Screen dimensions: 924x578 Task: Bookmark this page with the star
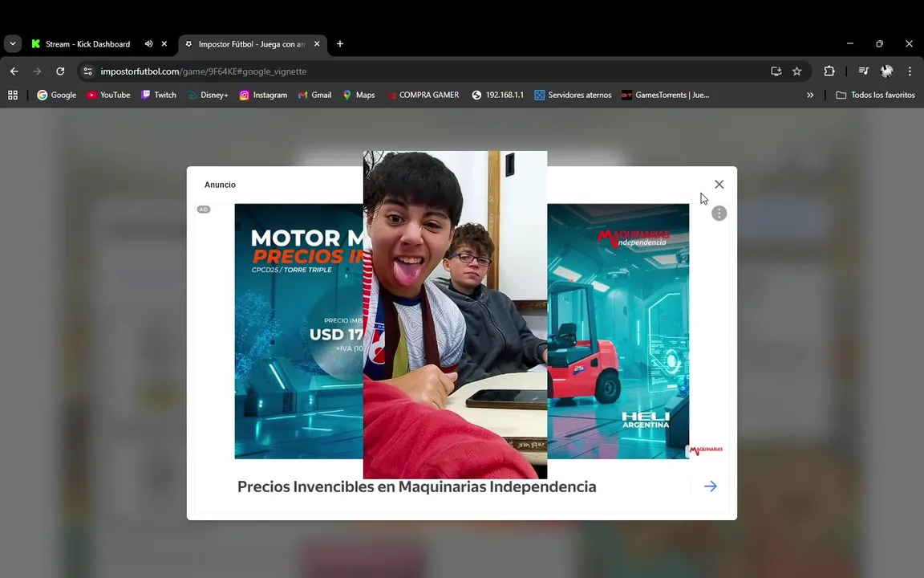(796, 71)
